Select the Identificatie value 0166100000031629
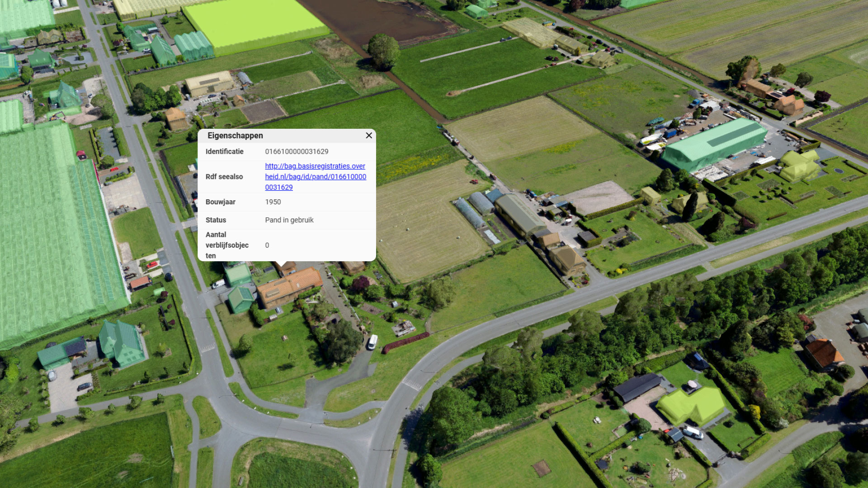This screenshot has width=868, height=488. pos(297,151)
